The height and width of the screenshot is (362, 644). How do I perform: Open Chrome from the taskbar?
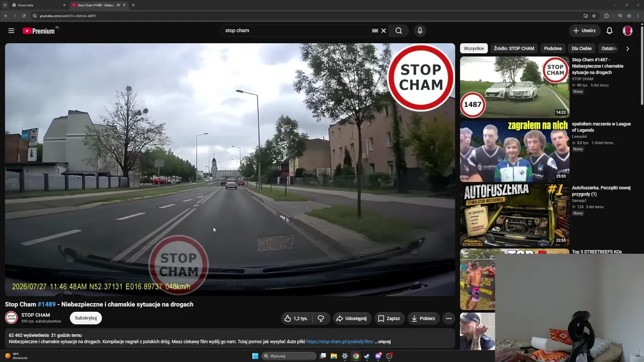click(x=356, y=356)
